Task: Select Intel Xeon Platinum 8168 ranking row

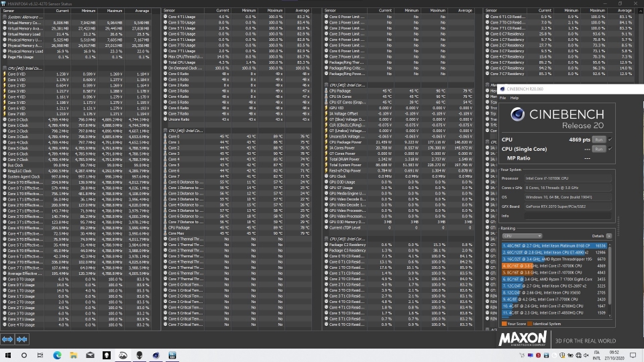Action: tap(555, 245)
